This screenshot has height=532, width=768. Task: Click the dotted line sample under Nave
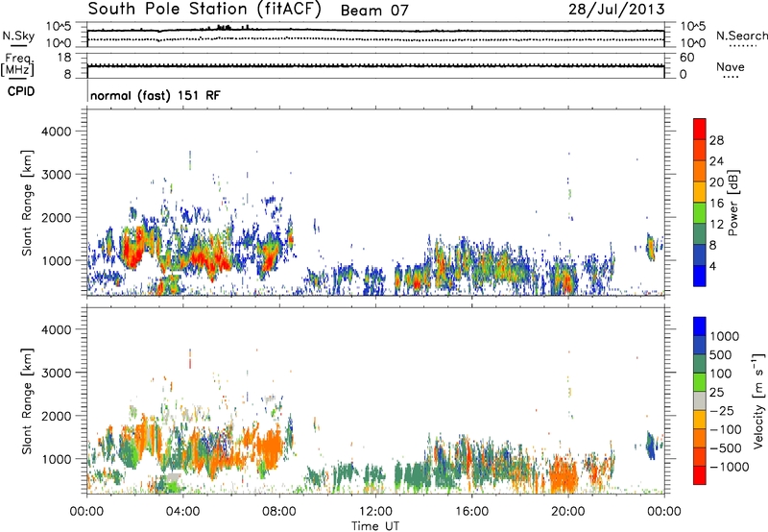(x=732, y=78)
